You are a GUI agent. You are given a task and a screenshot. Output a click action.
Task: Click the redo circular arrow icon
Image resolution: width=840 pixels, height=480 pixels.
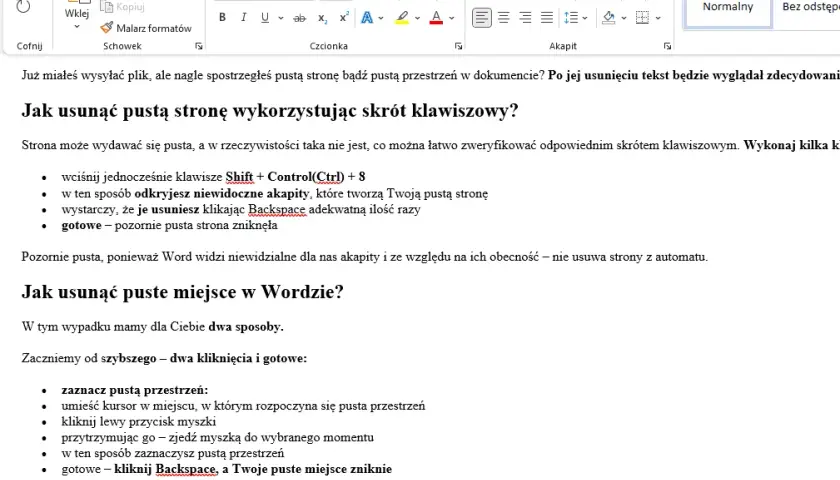pyautogui.click(x=23, y=7)
